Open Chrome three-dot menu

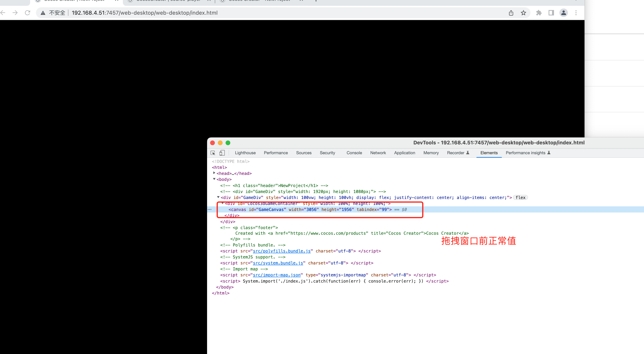[x=576, y=13]
